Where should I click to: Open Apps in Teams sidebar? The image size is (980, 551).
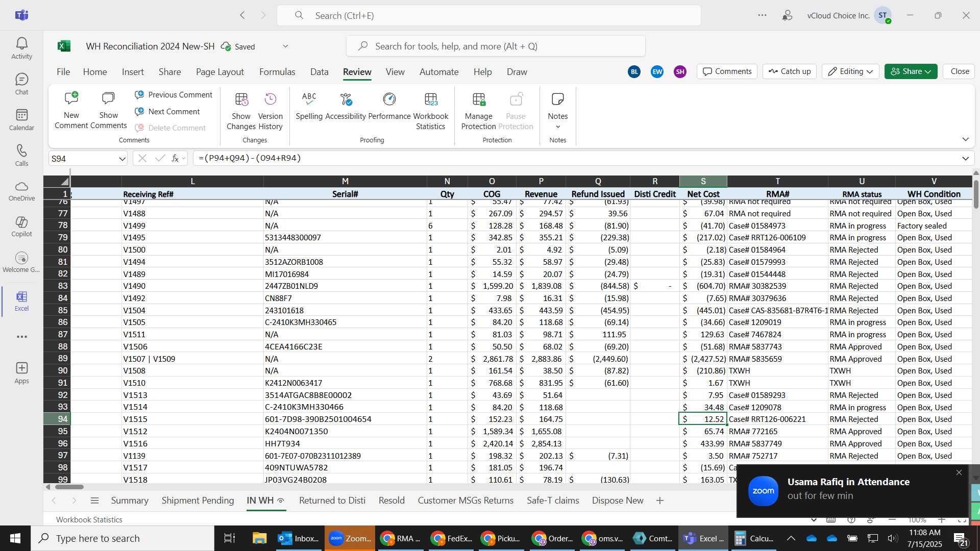(21, 373)
